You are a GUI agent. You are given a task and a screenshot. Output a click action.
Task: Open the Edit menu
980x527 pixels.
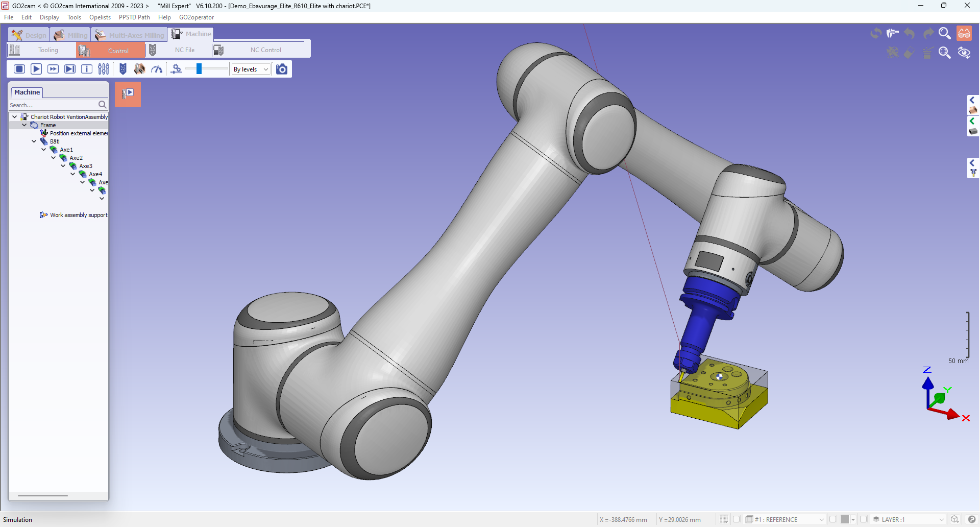point(27,17)
